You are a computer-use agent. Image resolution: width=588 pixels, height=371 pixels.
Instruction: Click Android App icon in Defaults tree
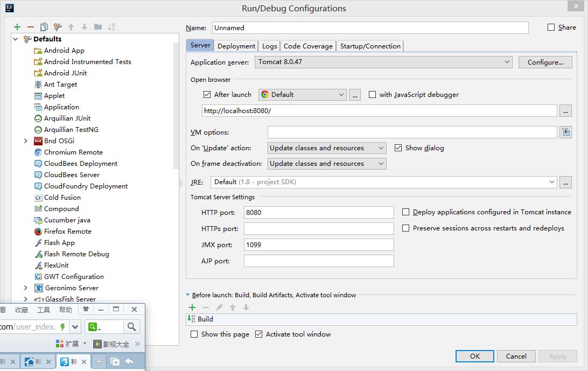coord(38,51)
